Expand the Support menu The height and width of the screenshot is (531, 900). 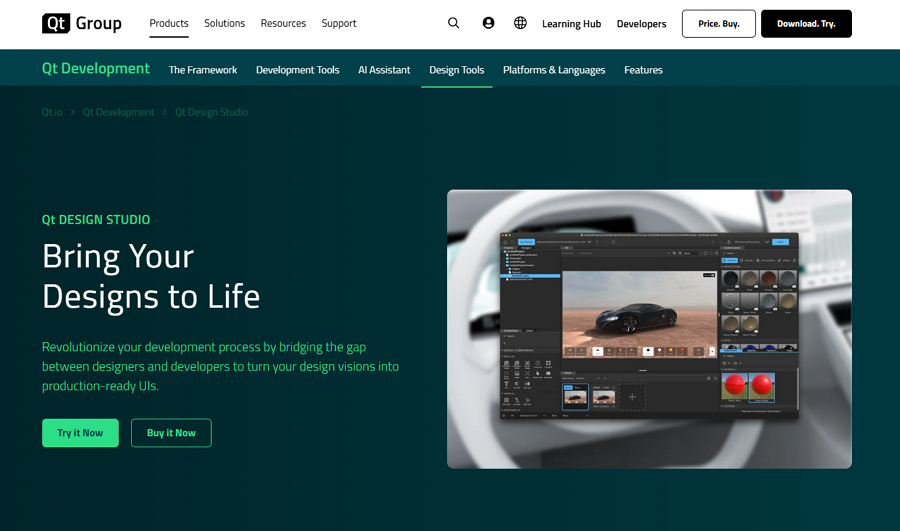(x=339, y=23)
